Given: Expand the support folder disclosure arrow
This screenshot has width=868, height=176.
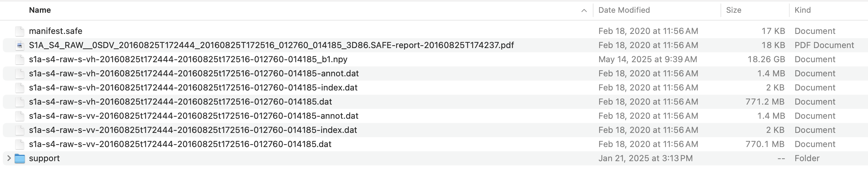Looking at the screenshot, I should point(9,158).
